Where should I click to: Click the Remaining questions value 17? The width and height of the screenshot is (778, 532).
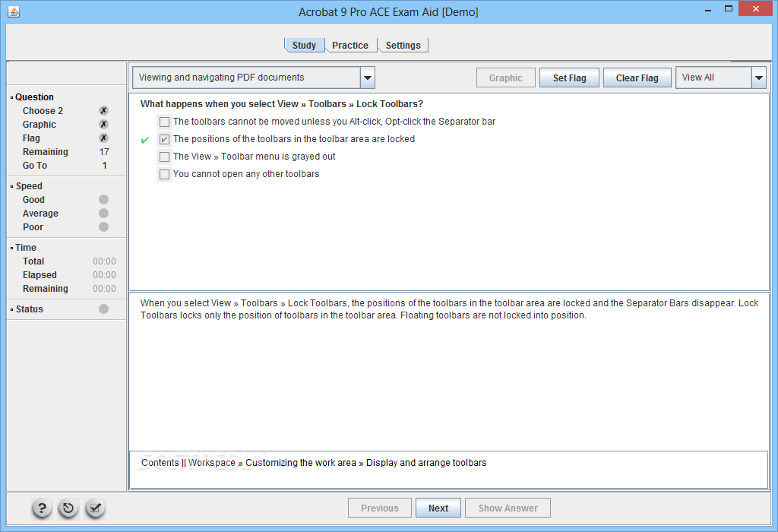103,152
